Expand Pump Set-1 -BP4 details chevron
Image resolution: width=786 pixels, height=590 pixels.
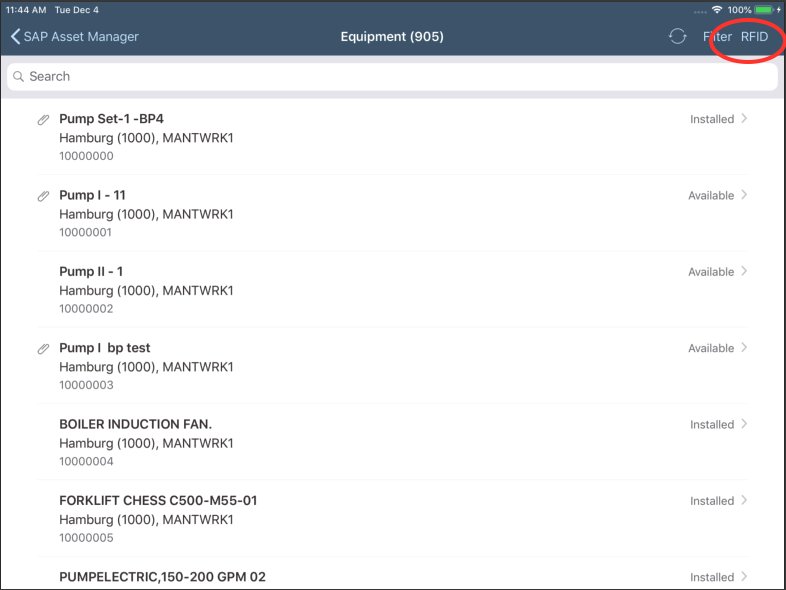[744, 118]
